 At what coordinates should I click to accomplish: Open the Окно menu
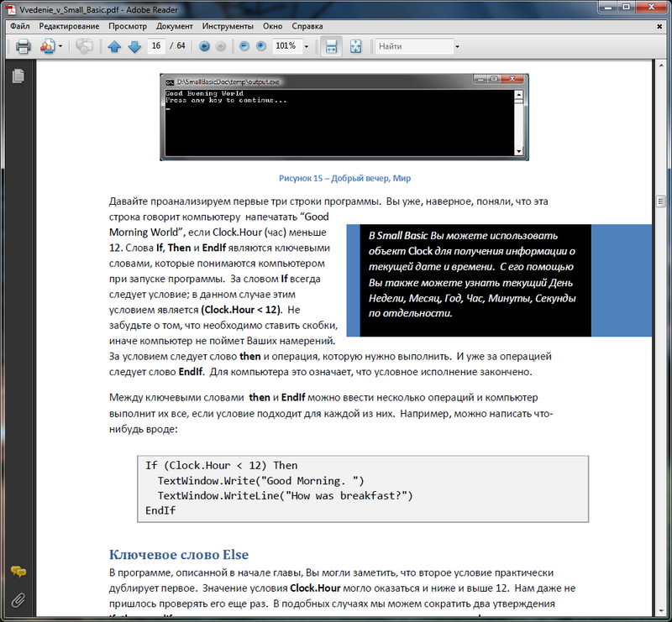(x=272, y=26)
